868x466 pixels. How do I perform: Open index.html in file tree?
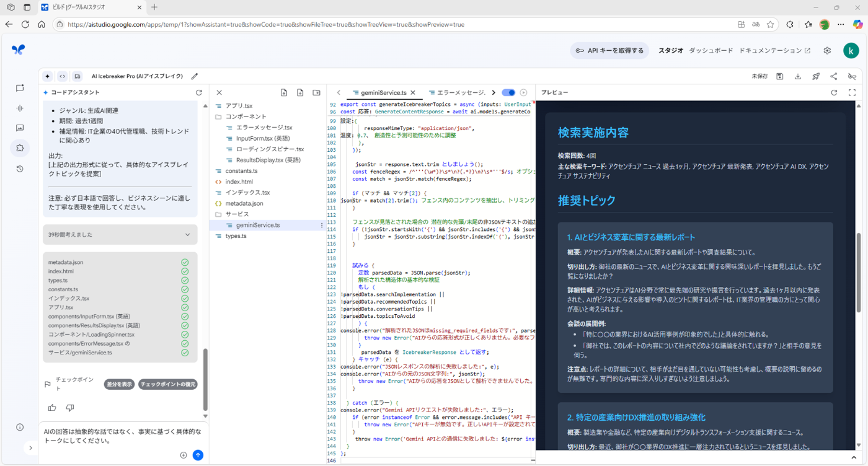[239, 182]
